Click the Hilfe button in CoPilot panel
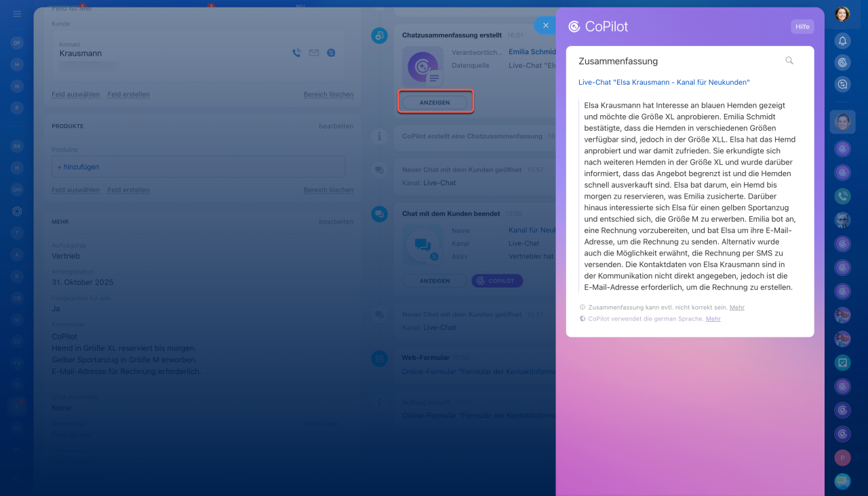 point(802,26)
